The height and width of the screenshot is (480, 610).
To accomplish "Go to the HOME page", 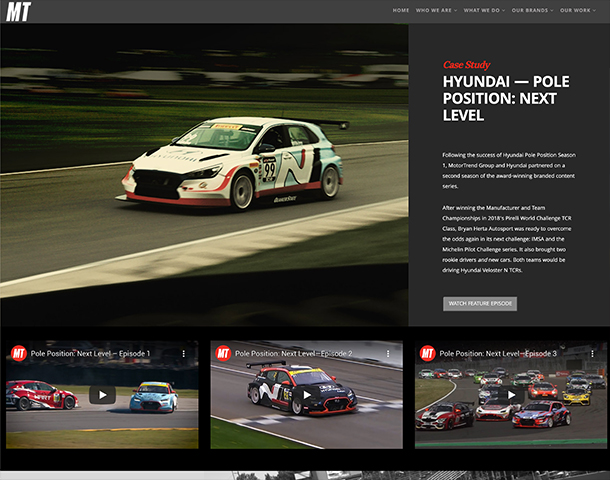I will (x=401, y=11).
